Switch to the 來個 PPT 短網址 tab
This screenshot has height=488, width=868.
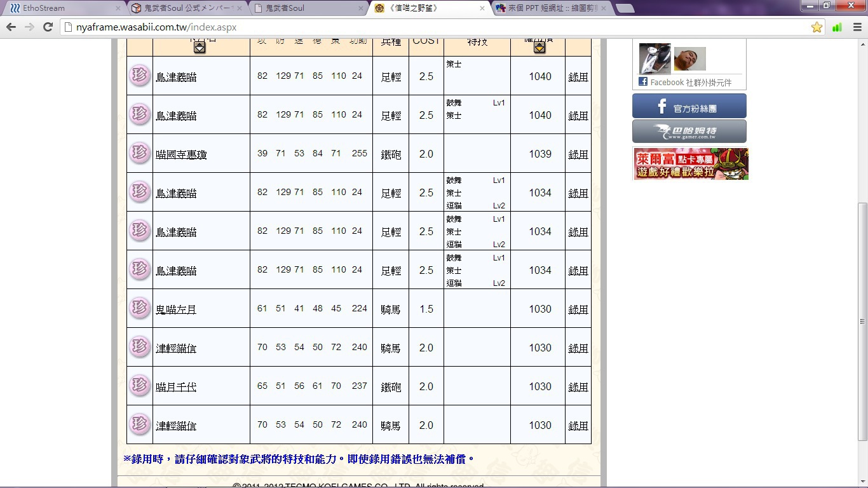tap(550, 8)
